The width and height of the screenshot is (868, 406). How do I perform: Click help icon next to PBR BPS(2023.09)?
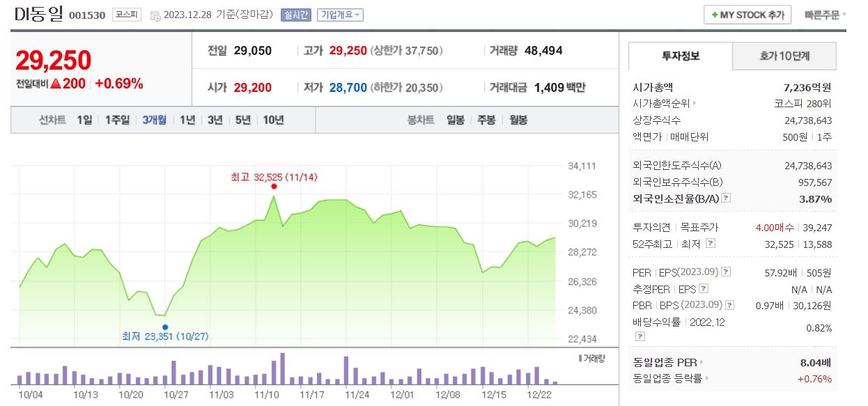[729, 305]
